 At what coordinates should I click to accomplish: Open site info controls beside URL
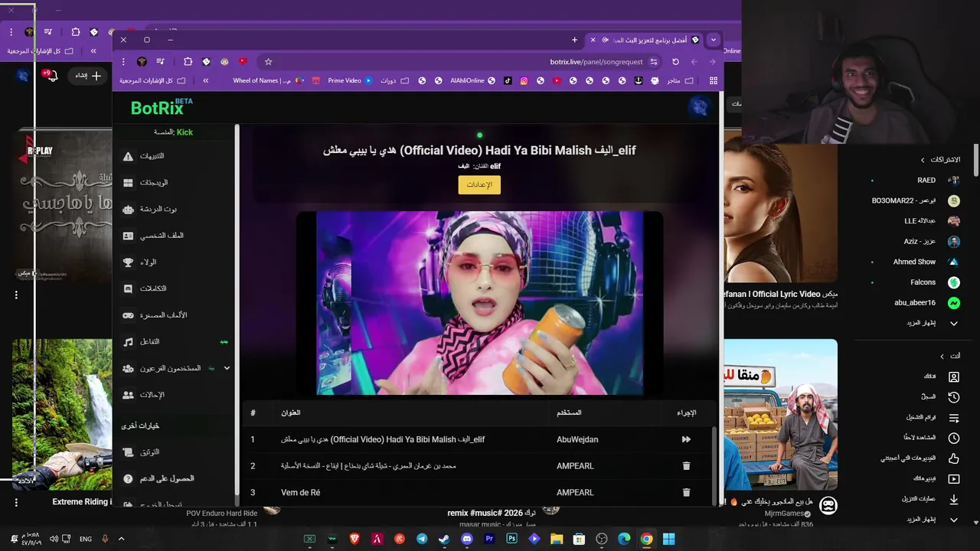pyautogui.click(x=654, y=62)
